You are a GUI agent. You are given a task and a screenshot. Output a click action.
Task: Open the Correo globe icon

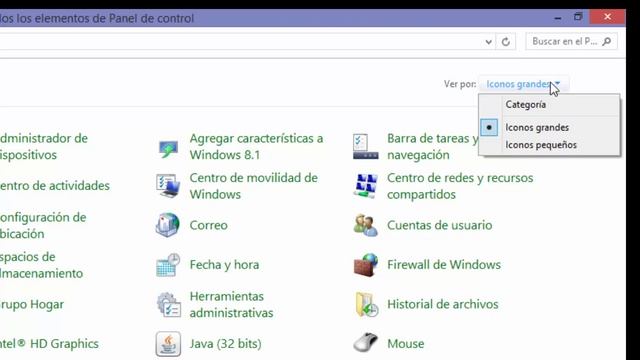coord(167,225)
